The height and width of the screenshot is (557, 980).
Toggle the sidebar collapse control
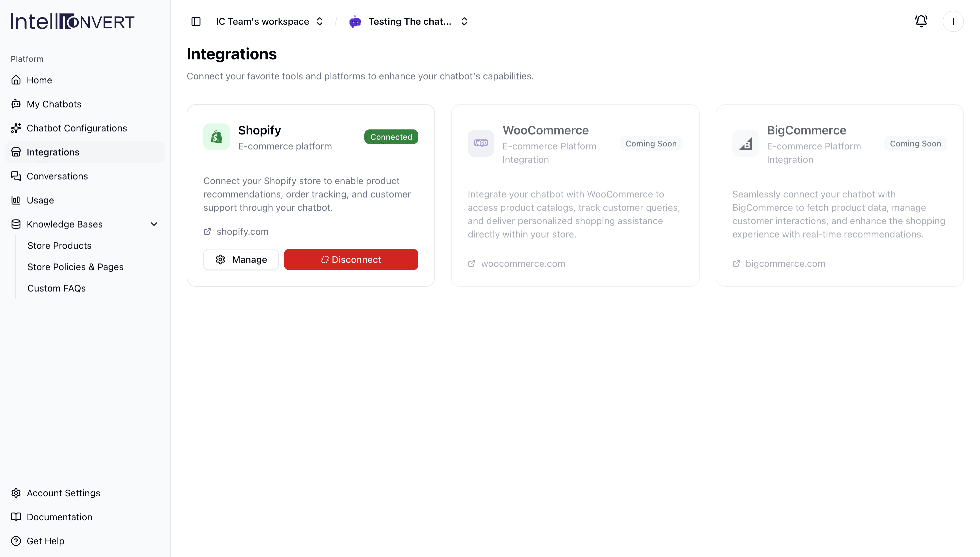point(196,21)
